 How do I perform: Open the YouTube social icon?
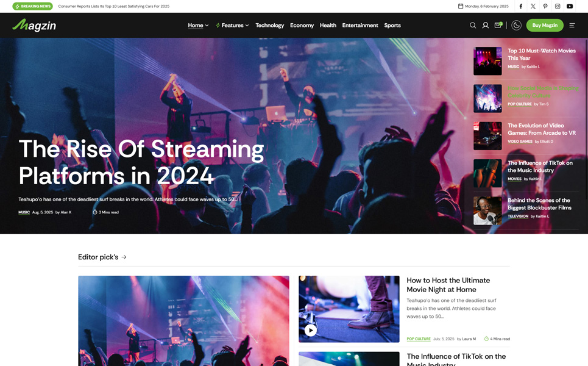[x=570, y=6]
